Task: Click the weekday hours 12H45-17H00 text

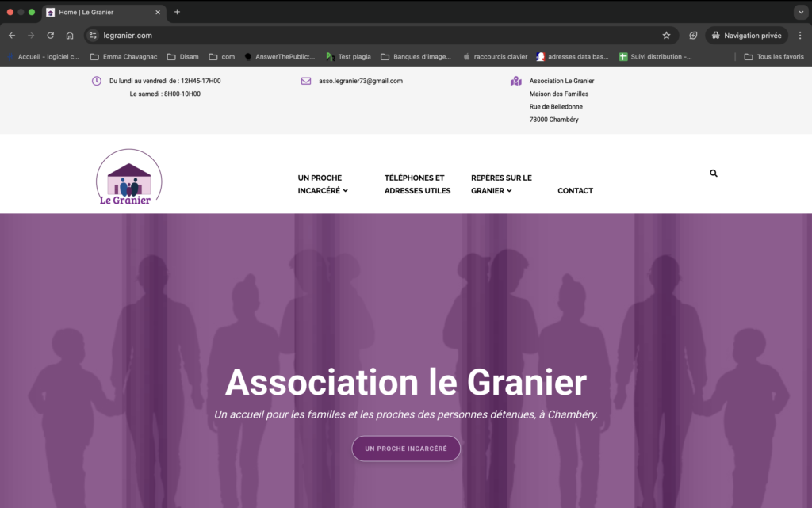Action: 165,81
